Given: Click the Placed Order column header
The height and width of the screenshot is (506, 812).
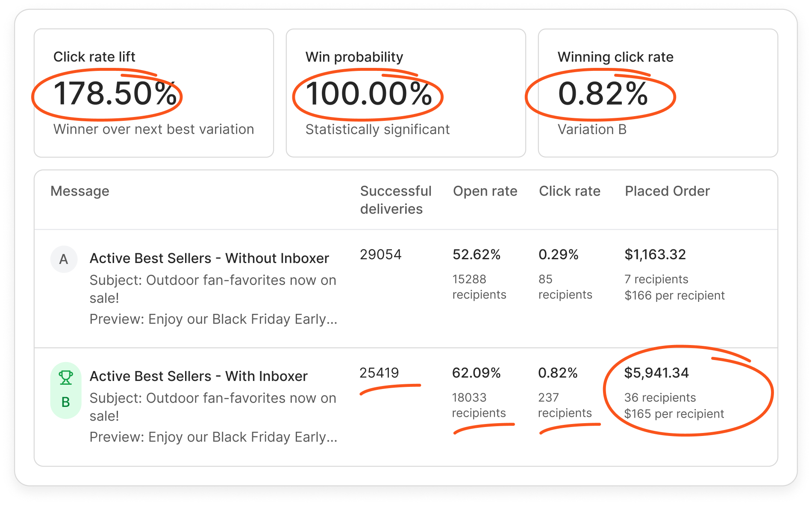Looking at the screenshot, I should pyautogui.click(x=667, y=191).
